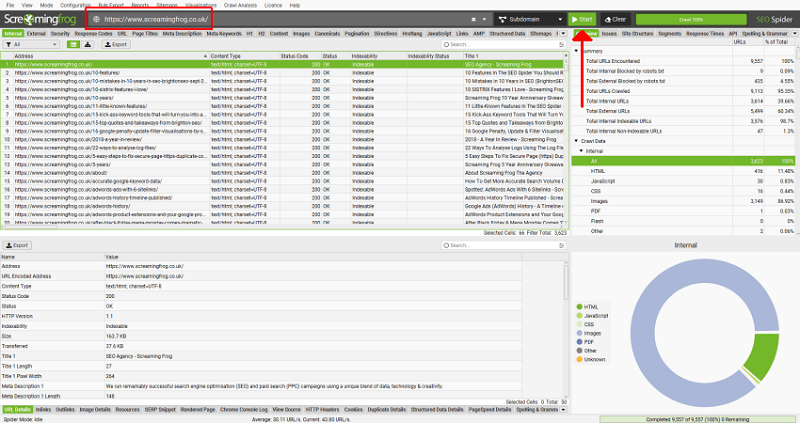The image size is (800, 423).
Task: Clear the URL bar using the X icon
Action: pos(473,19)
